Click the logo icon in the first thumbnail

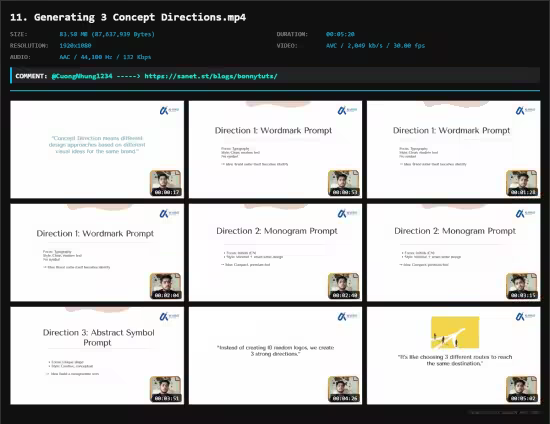[169, 111]
